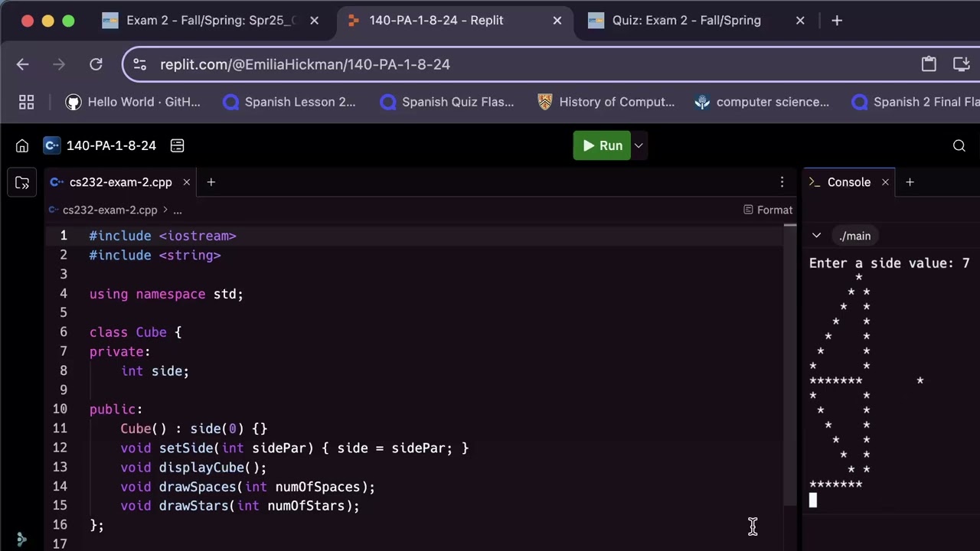Open History of Computing bookmark
980x551 pixels.
pos(606,102)
